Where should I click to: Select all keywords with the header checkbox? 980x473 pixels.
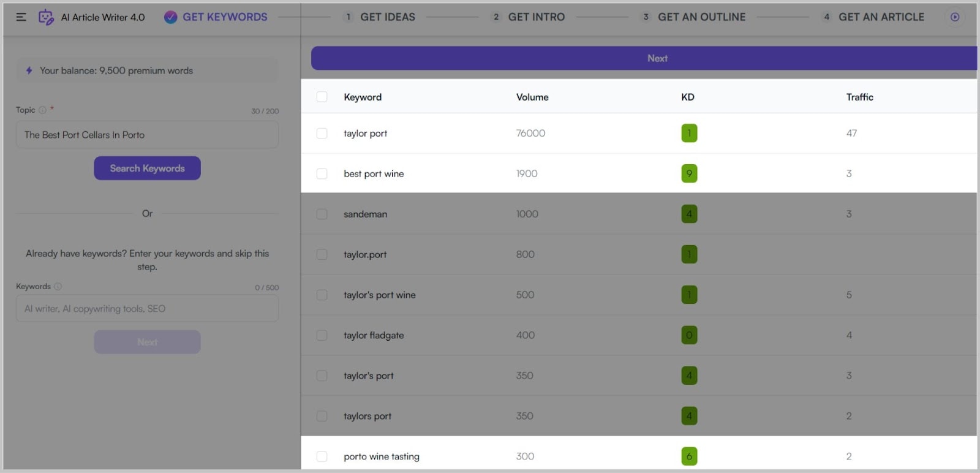[322, 97]
